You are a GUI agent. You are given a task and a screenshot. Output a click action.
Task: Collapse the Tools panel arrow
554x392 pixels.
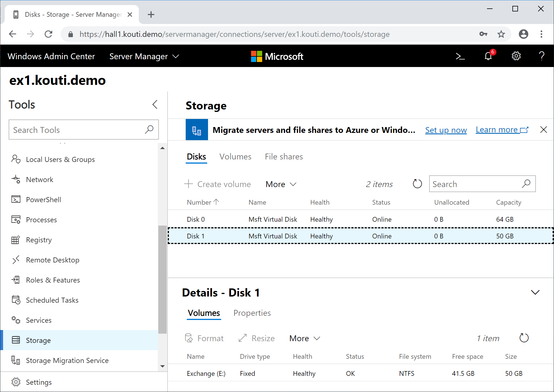[155, 105]
